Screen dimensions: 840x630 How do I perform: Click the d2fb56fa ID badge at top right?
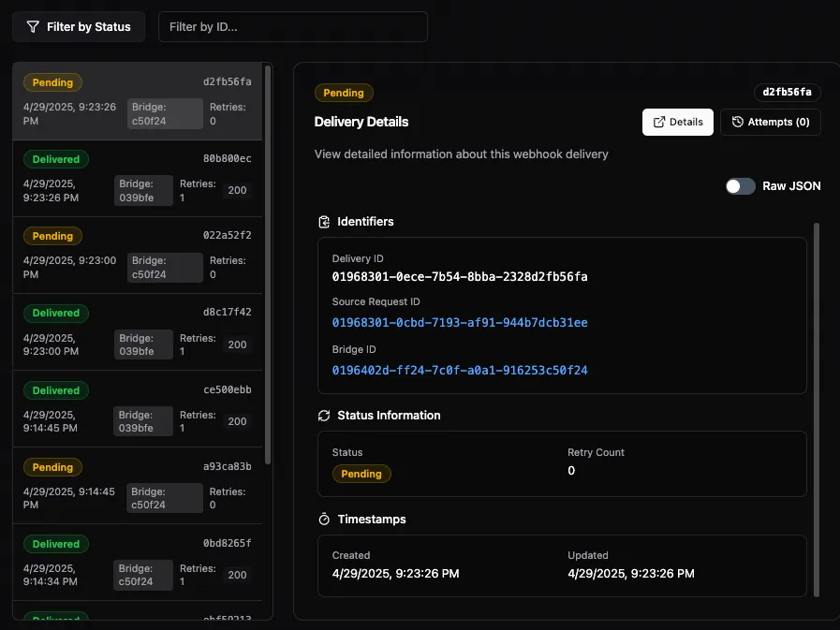pyautogui.click(x=789, y=93)
